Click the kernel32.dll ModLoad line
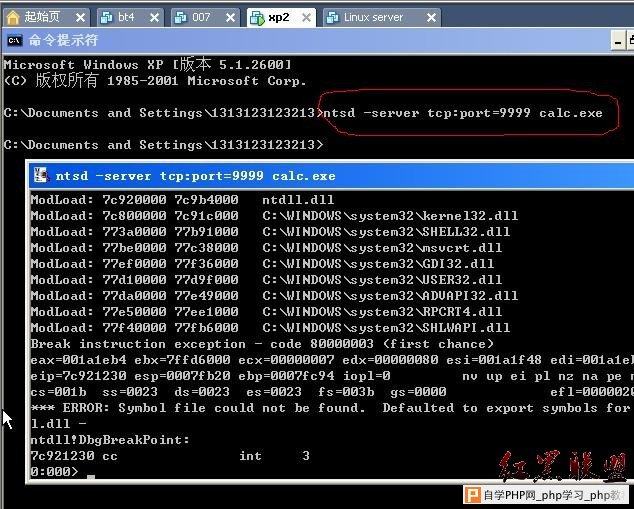Viewport: 634px width, 509px height. [x=274, y=215]
